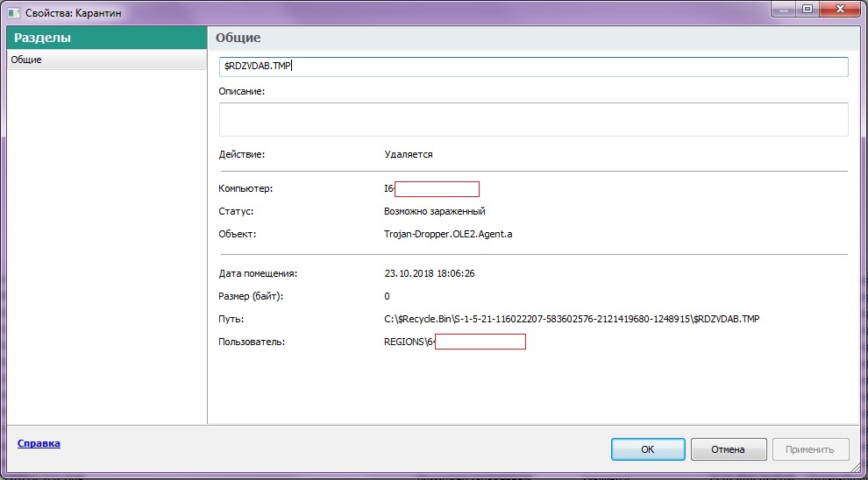Close the Свойства: Карантин window
Image resolution: width=868 pixels, height=480 pixels.
click(840, 10)
